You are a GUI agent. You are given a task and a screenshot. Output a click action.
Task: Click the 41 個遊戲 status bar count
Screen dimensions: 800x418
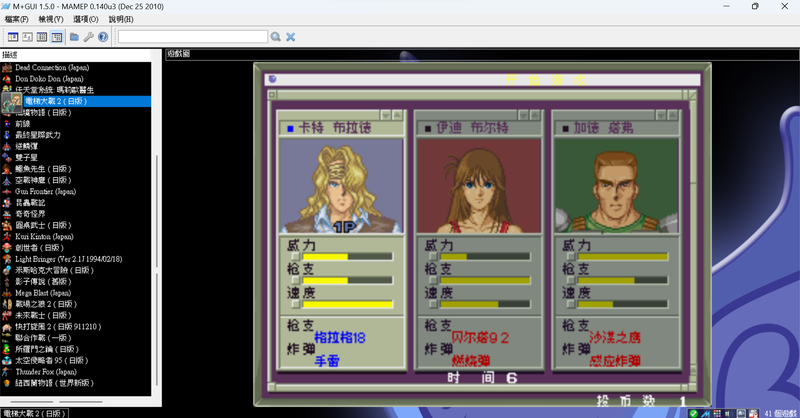(x=780, y=413)
